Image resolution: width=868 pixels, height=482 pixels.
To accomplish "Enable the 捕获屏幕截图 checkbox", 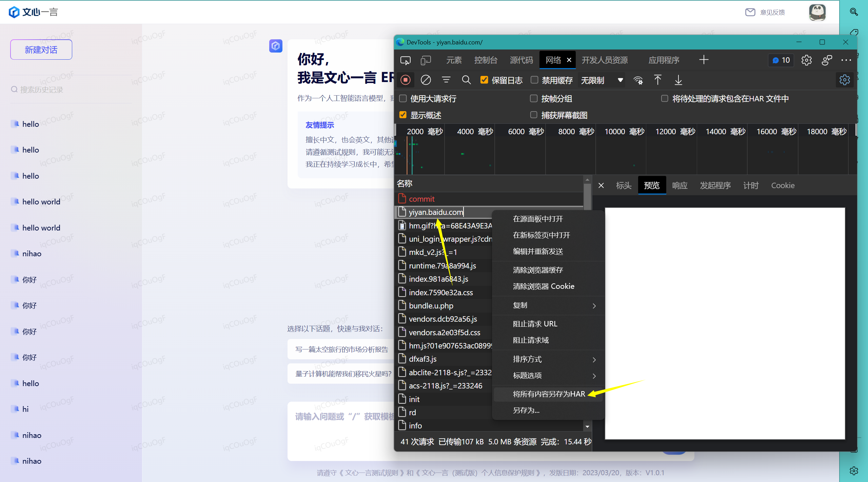I will [x=534, y=115].
